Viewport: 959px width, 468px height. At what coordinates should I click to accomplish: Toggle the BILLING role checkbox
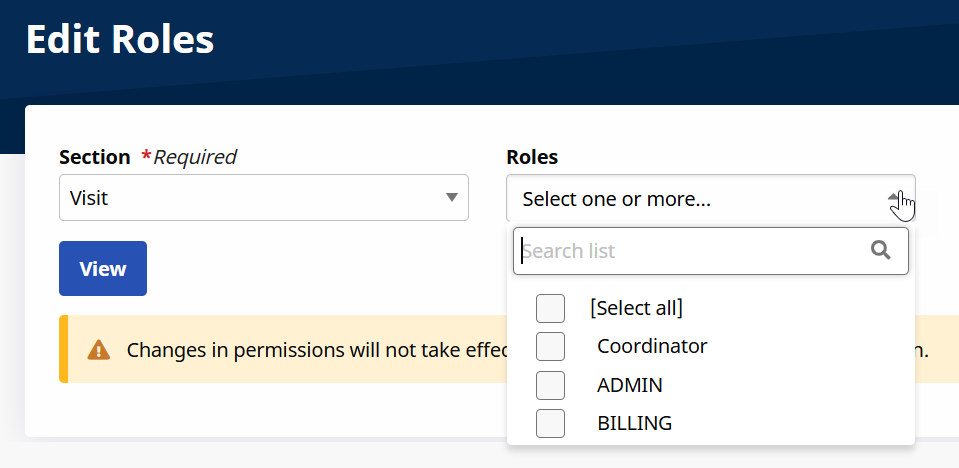550,423
